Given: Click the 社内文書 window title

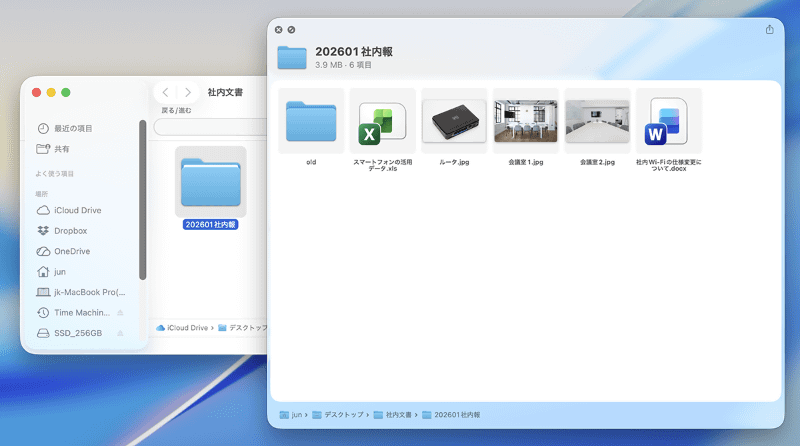Looking at the screenshot, I should [225, 92].
